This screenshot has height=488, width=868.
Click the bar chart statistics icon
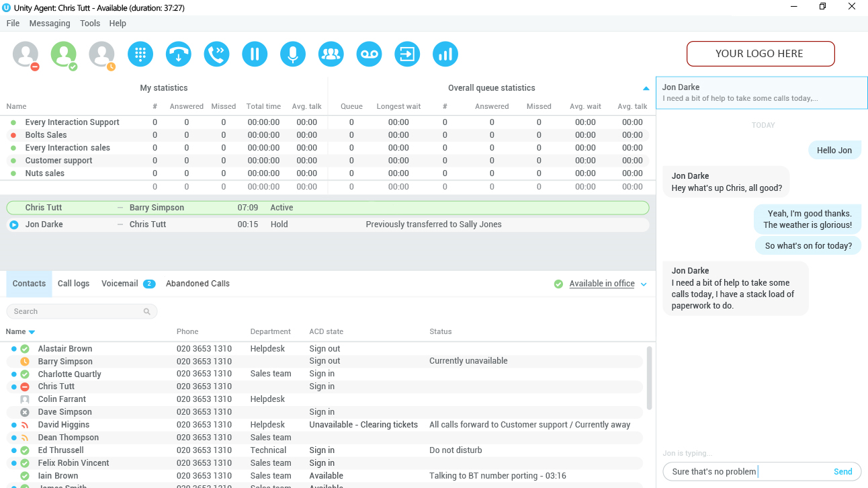click(x=445, y=54)
